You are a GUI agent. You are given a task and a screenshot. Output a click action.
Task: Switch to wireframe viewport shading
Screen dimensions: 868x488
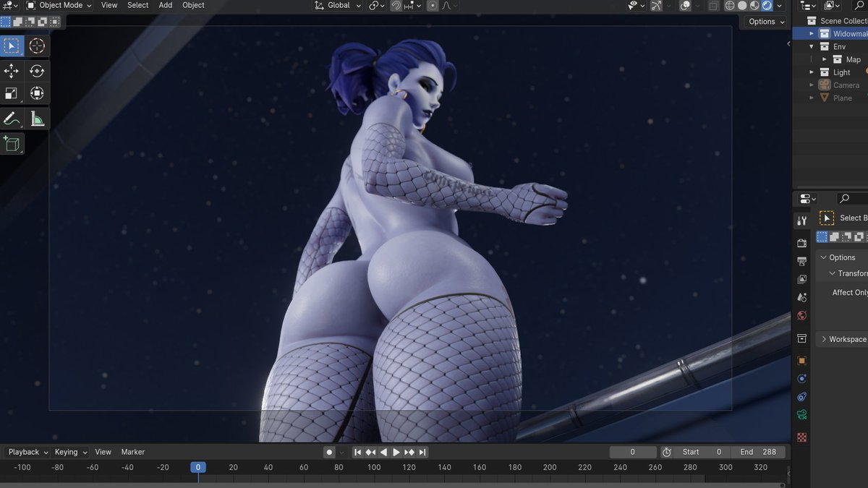(x=730, y=5)
